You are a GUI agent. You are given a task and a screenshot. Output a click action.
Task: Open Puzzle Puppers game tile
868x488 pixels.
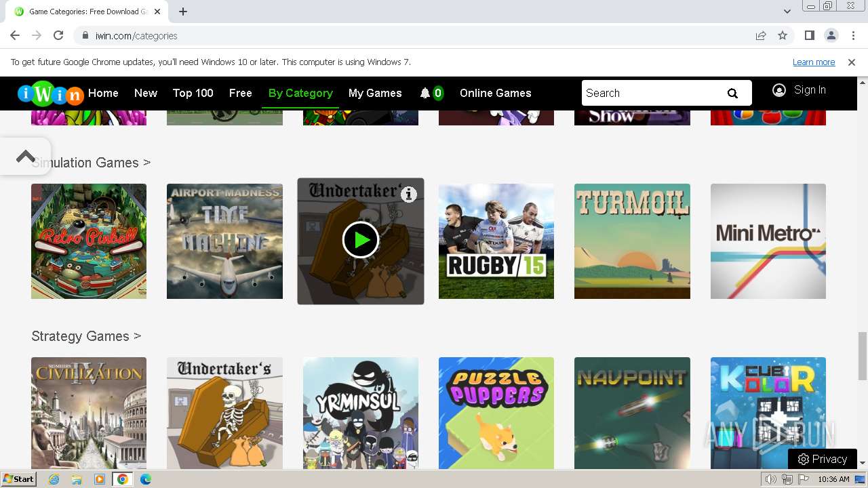[x=496, y=413]
